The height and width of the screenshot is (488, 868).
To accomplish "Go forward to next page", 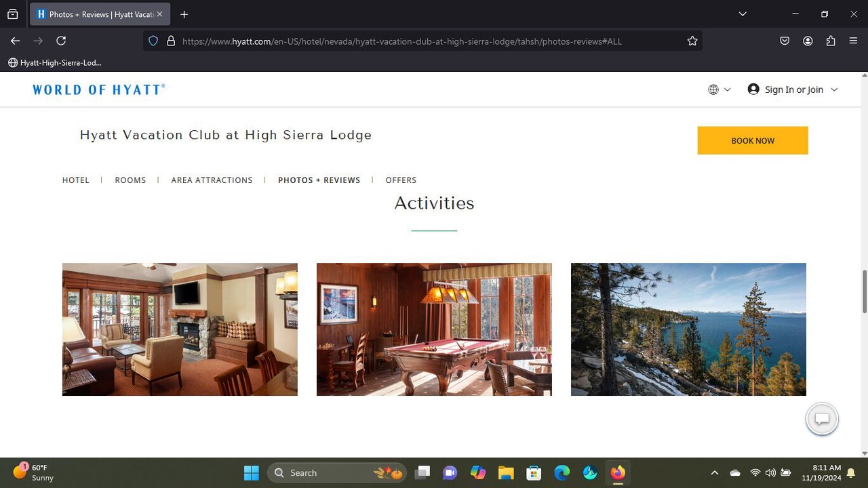I will pyautogui.click(x=38, y=41).
